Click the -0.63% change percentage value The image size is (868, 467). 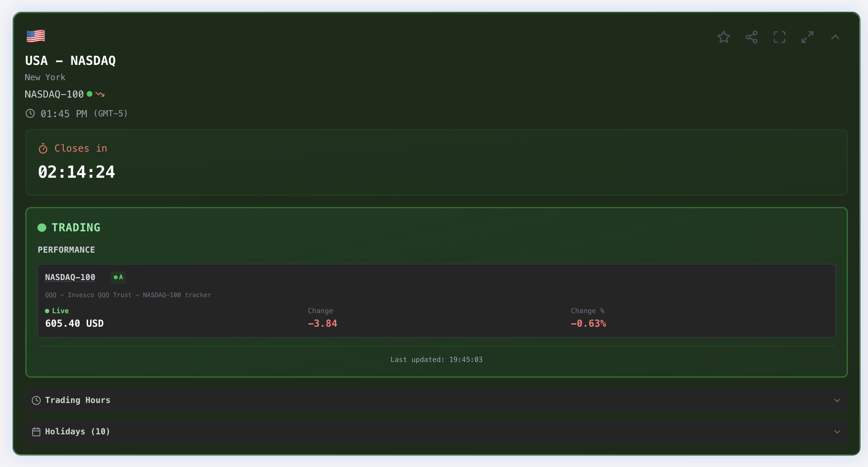588,324
